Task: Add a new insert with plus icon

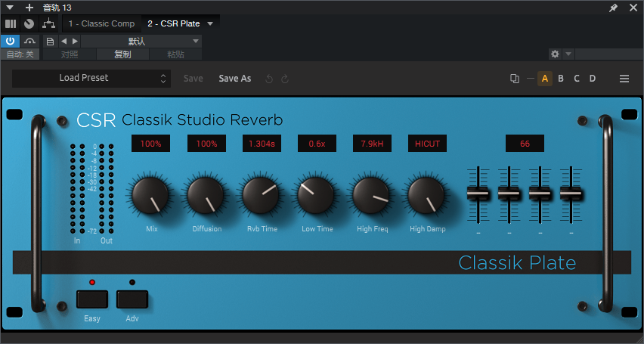Action: pos(29,8)
